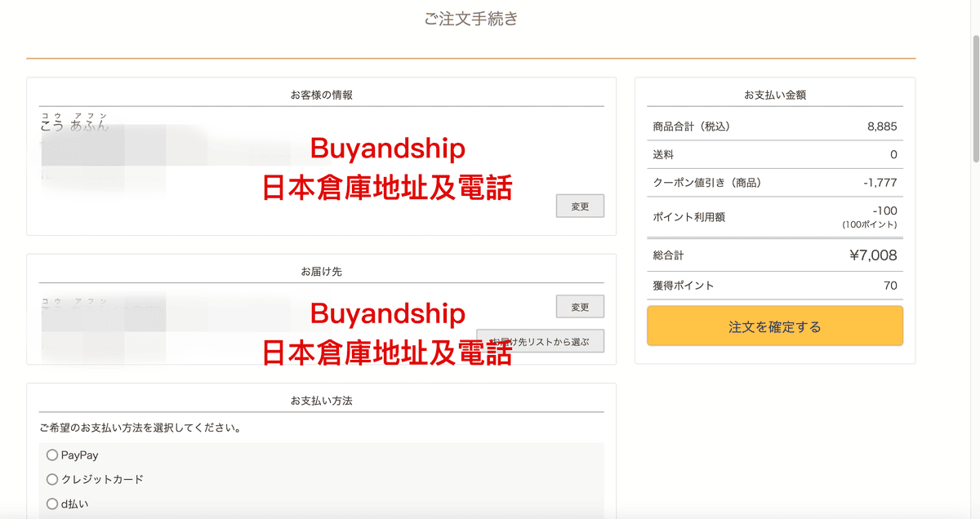
Task: Select the PayPay payment option
Action: (x=52, y=455)
